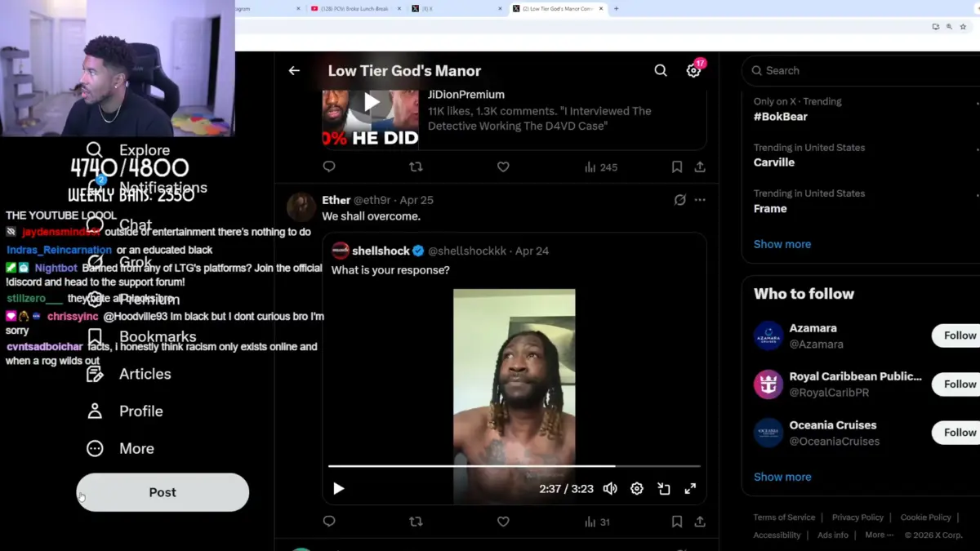
Task: Open the Azamara account avatar
Action: click(x=768, y=335)
